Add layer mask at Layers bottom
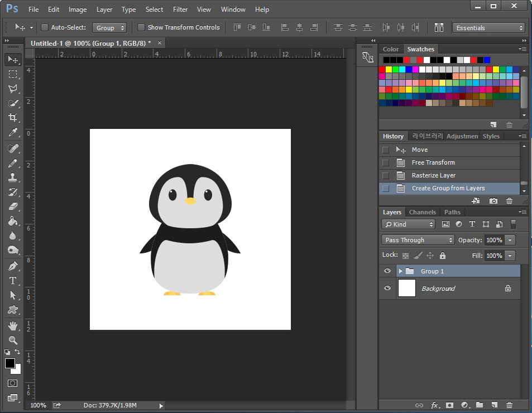 pos(449,405)
